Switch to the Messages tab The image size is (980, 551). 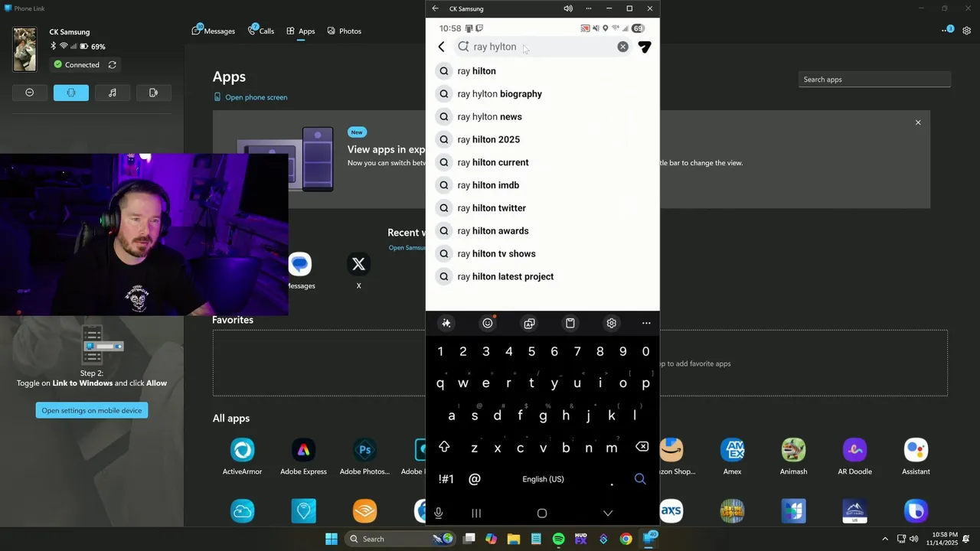(214, 31)
